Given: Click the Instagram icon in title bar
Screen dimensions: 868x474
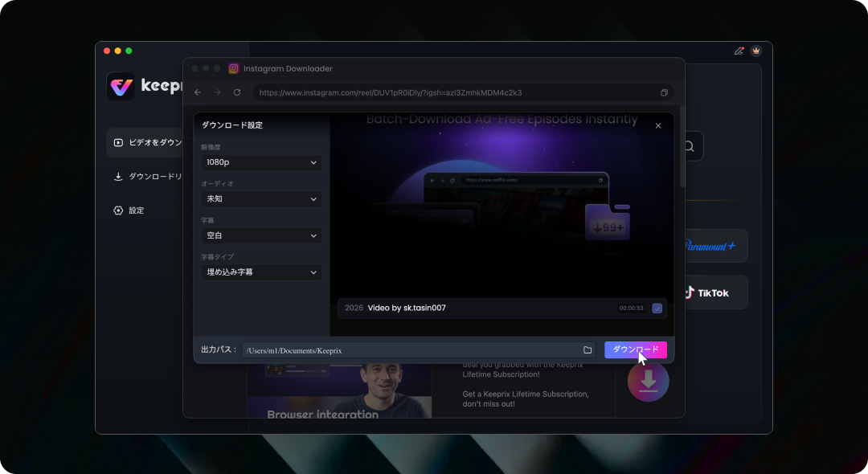Looking at the screenshot, I should (234, 68).
